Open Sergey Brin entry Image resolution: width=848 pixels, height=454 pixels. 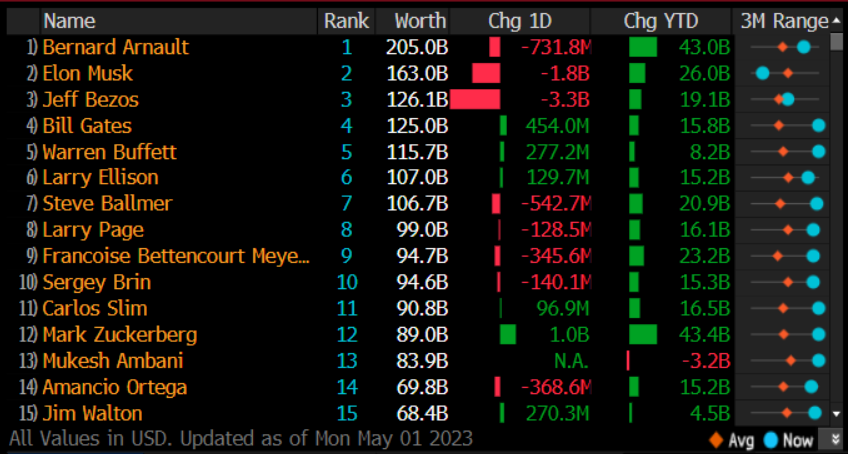[x=97, y=282]
